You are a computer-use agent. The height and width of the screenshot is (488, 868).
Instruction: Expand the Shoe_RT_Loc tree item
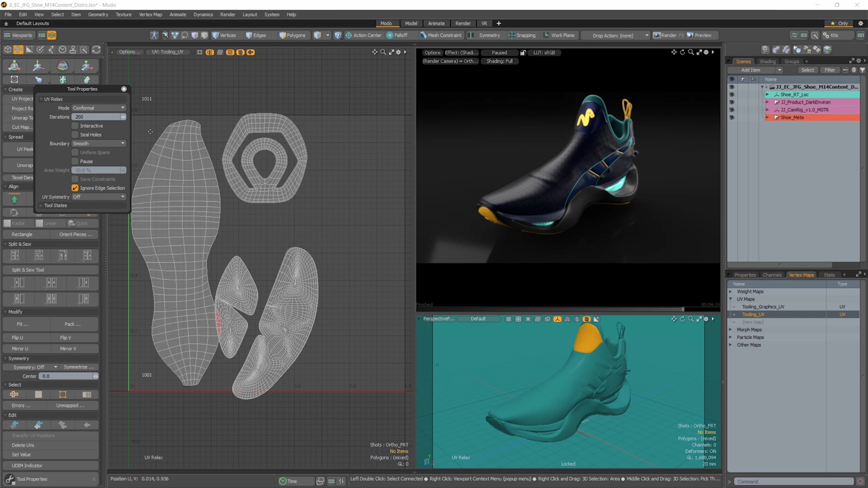pyautogui.click(x=767, y=94)
